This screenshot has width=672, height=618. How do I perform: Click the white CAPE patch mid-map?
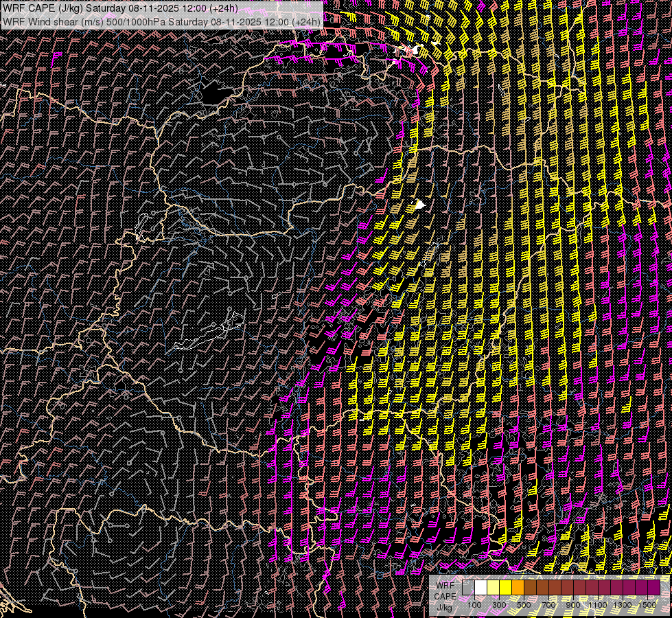[x=419, y=204]
